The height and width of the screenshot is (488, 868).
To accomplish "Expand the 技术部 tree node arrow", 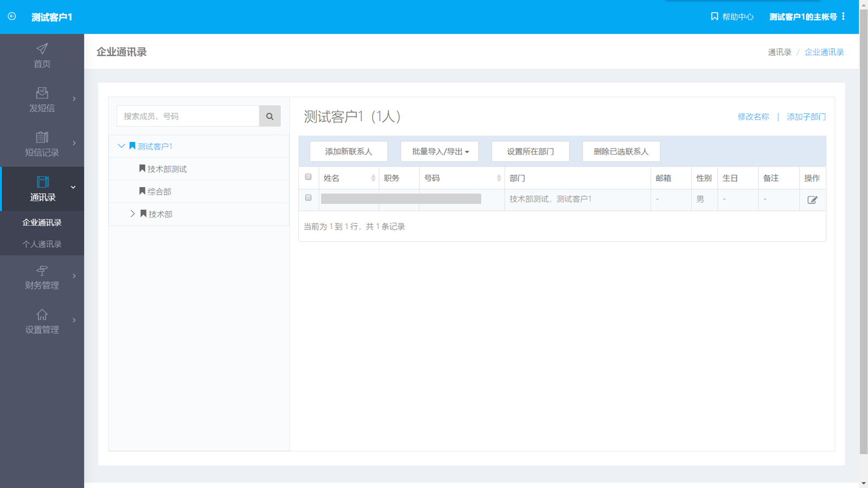I will [x=132, y=214].
